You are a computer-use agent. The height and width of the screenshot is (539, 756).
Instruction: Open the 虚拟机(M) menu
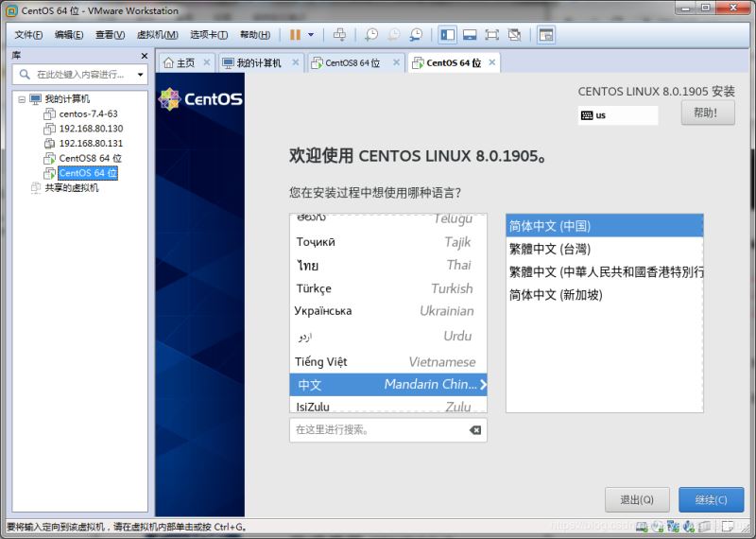click(x=157, y=35)
